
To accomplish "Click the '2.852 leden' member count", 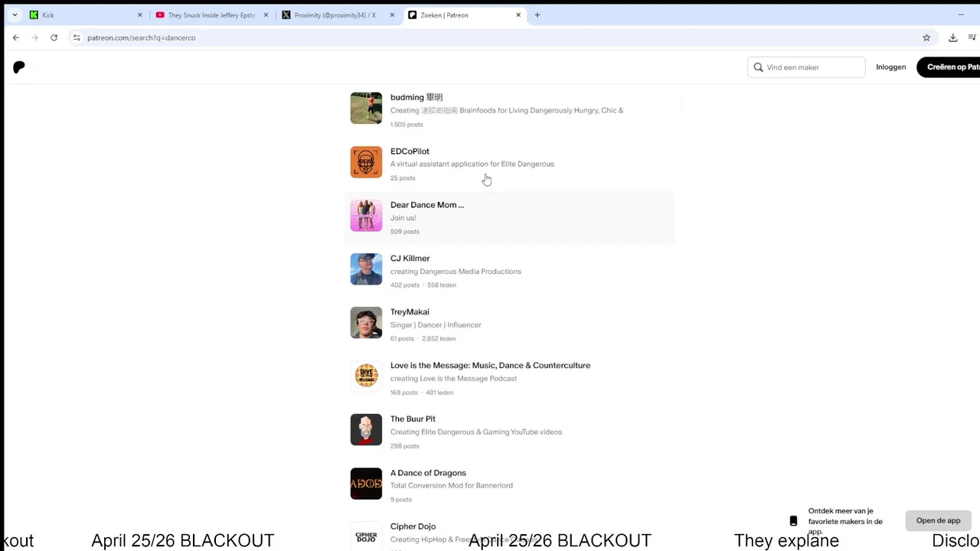I will [x=439, y=339].
